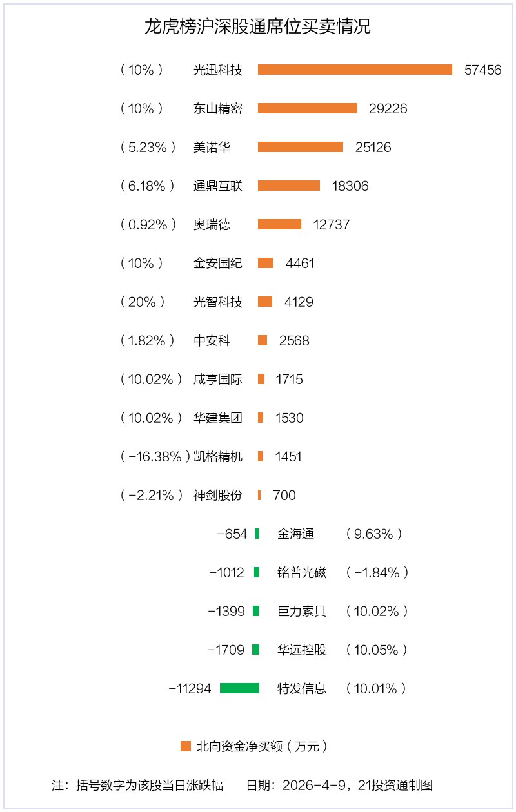
Task: Click the legend text 北向资金净买额（万元）
Action: pos(263,746)
